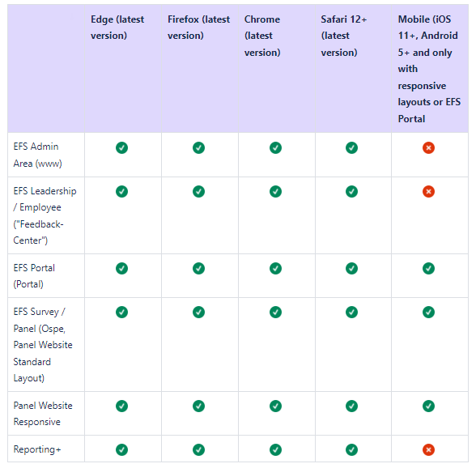Click the Safari check for EFS Portal
The image size is (476, 468).
pyautogui.click(x=351, y=269)
